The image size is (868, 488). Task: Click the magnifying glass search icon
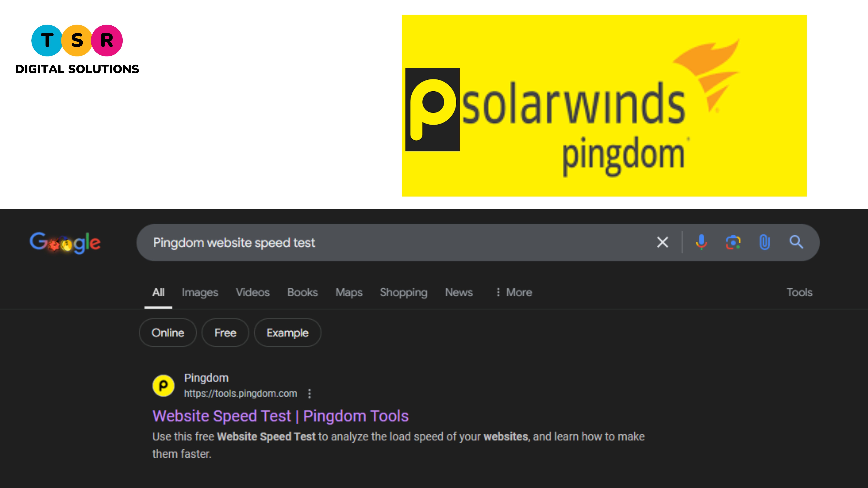pos(796,242)
